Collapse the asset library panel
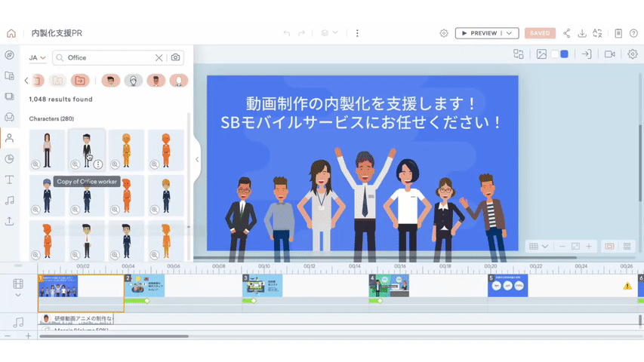This screenshot has width=644, height=362. 197,159
